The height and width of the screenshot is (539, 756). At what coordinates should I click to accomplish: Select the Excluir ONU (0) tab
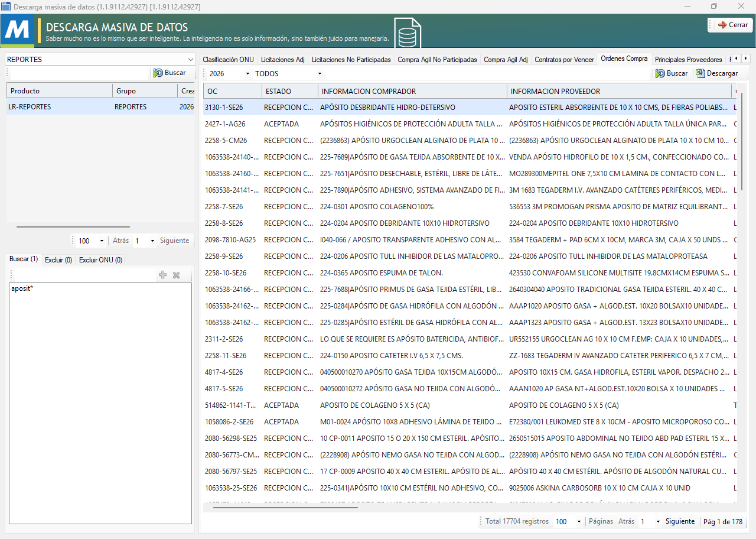tap(100, 259)
